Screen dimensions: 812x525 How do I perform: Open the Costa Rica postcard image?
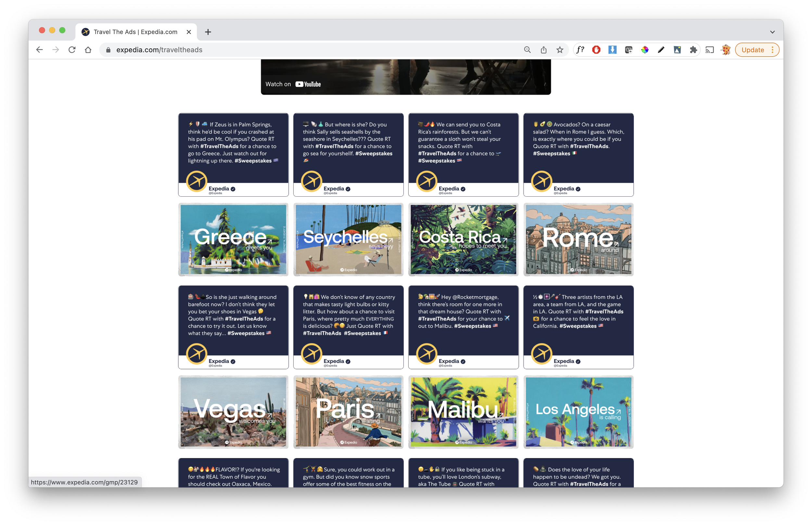(463, 239)
